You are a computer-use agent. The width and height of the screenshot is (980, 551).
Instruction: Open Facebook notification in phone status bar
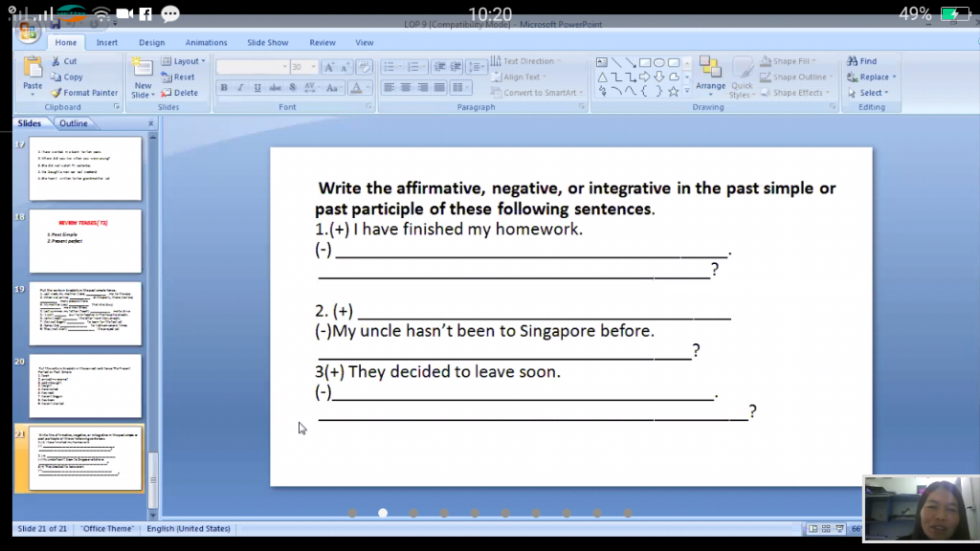145,13
